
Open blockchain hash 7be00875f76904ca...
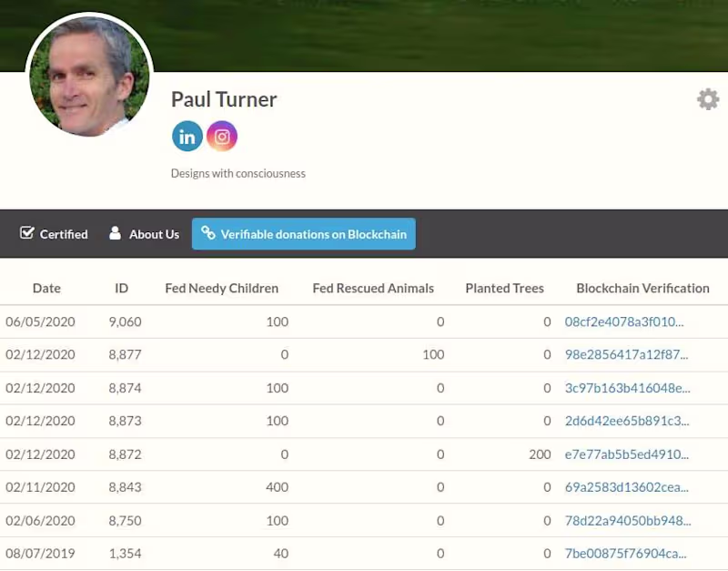click(625, 554)
